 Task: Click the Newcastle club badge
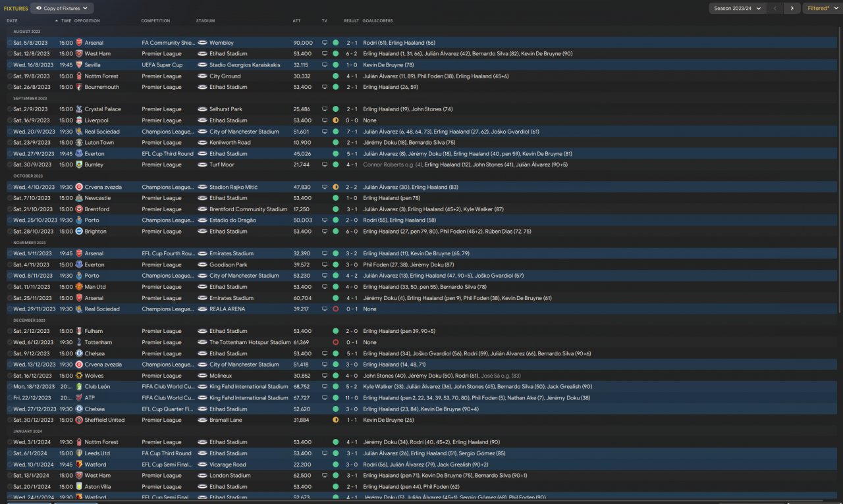pos(79,198)
